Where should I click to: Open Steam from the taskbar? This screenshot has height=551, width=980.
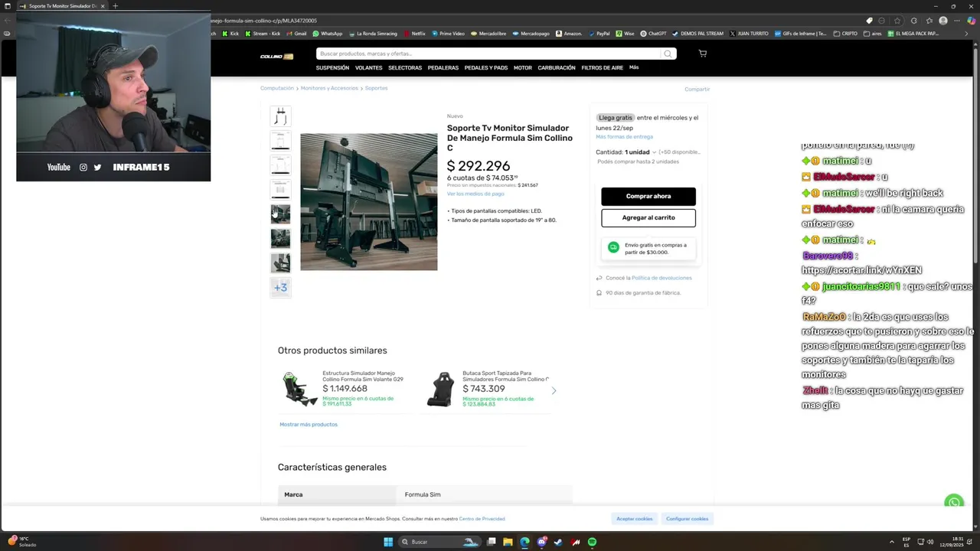point(558,542)
